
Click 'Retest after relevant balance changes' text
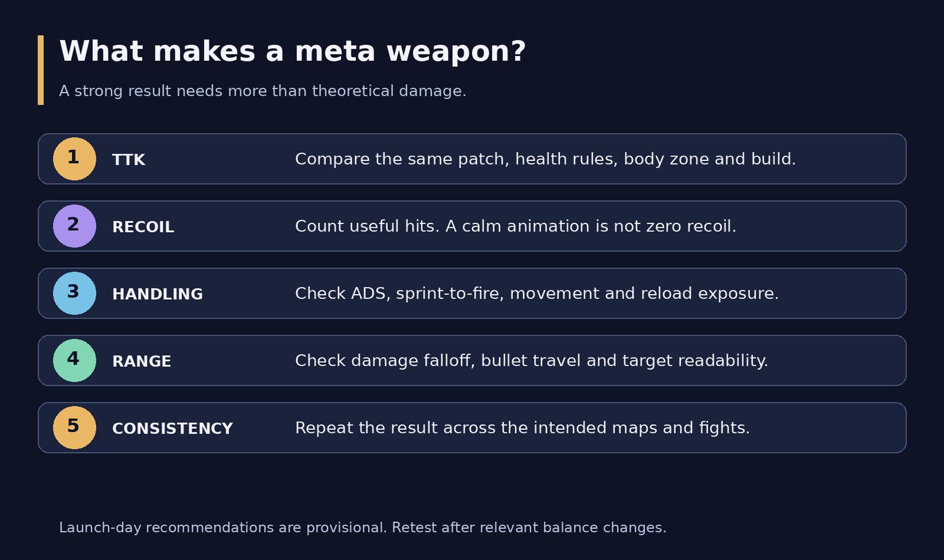coord(529,528)
